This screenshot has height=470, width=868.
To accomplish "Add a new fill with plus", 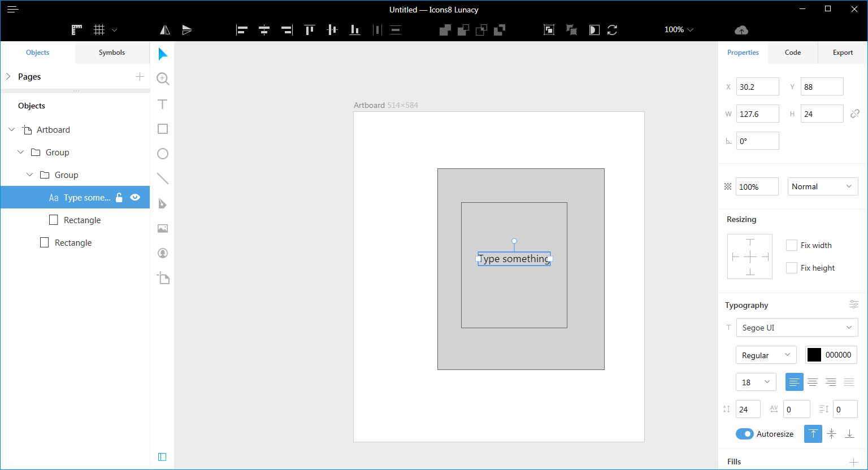I will pos(853,462).
